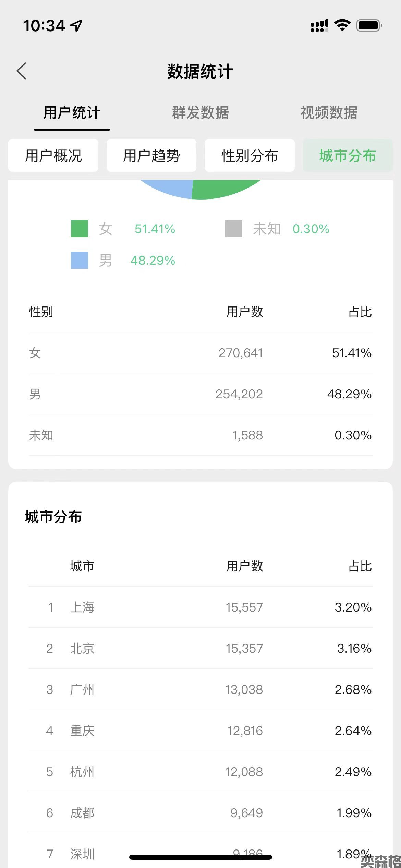Open the 视频数据 tab

pyautogui.click(x=329, y=113)
